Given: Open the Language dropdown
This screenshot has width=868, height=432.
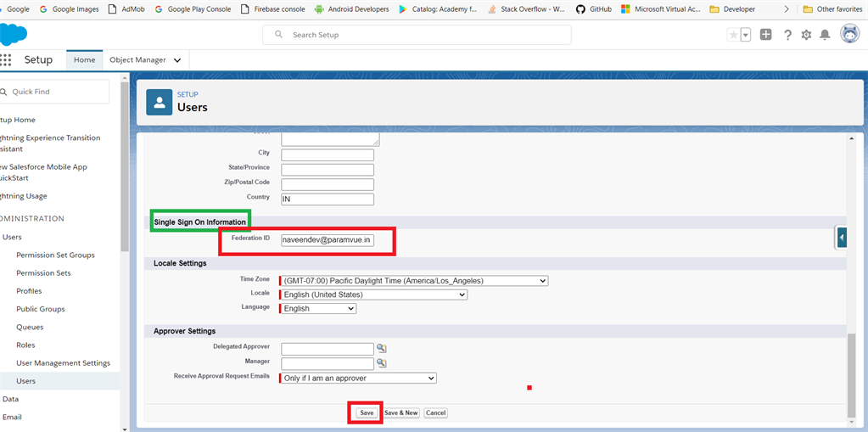Looking at the screenshot, I should [x=318, y=308].
